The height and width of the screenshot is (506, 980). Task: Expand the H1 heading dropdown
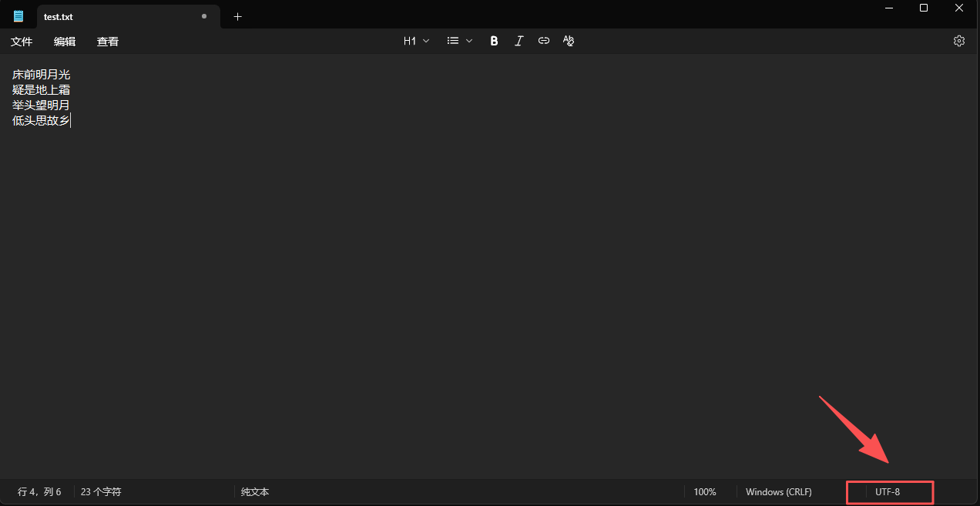click(417, 41)
